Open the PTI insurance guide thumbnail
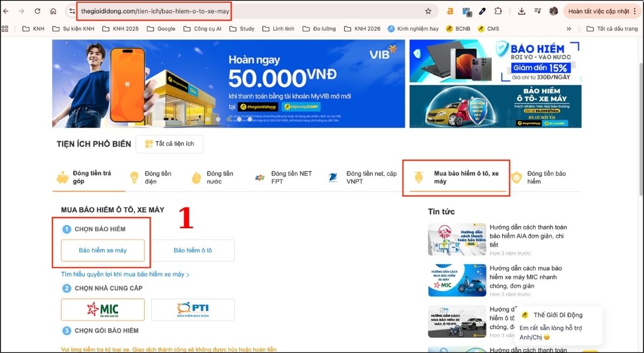644x353 pixels. pyautogui.click(x=457, y=321)
